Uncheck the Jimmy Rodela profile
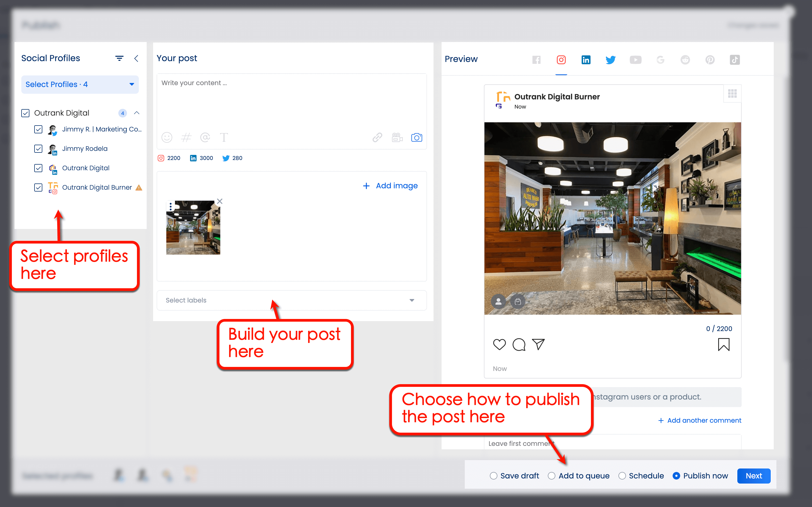The width and height of the screenshot is (812, 507). [x=38, y=148]
